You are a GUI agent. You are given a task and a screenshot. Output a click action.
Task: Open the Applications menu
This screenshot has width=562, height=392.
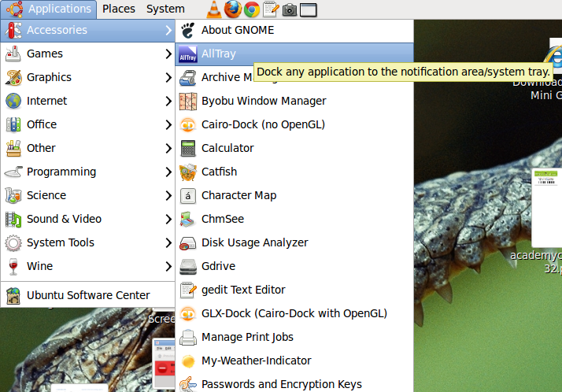48,9
